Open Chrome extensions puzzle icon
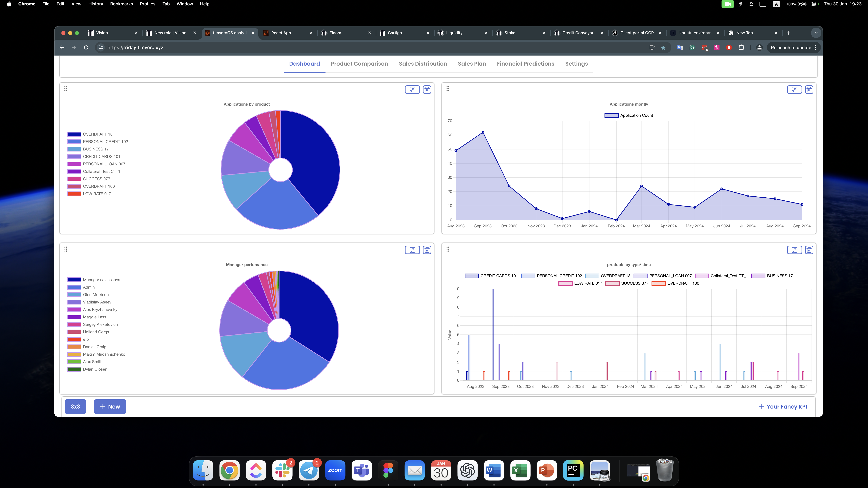Image resolution: width=868 pixels, height=488 pixels. (x=741, y=47)
